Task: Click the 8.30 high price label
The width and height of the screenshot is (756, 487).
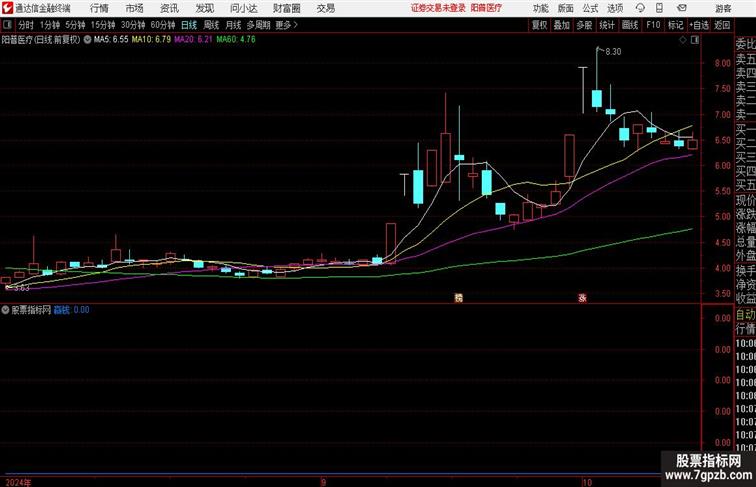Action: (613, 52)
